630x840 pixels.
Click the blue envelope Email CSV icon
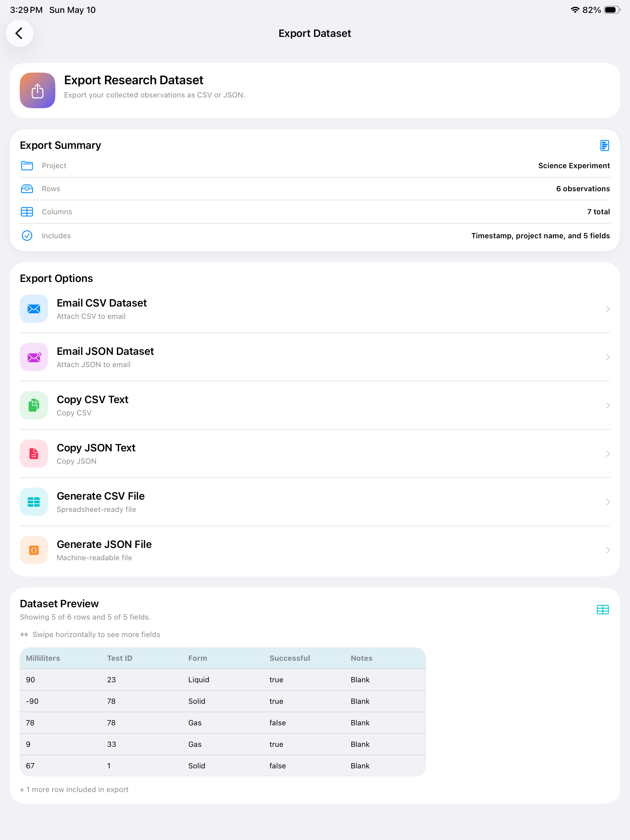pos(34,309)
